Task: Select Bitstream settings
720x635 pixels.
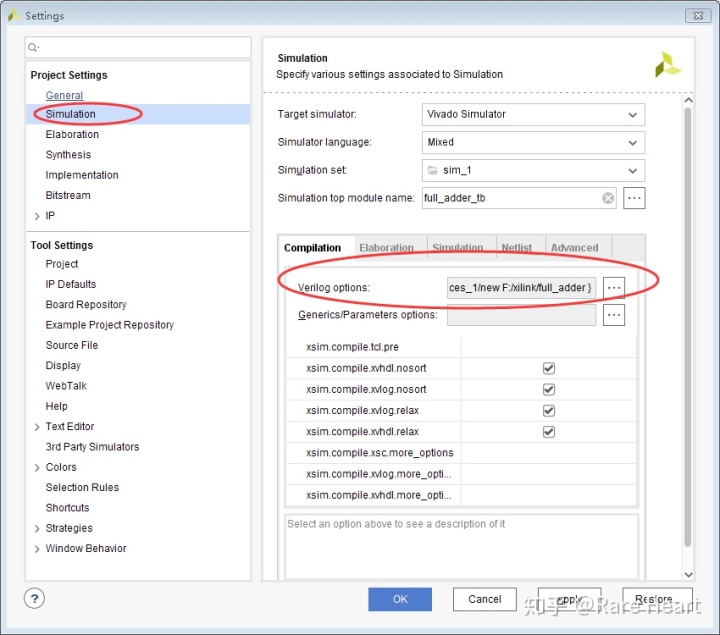Action: (x=68, y=195)
